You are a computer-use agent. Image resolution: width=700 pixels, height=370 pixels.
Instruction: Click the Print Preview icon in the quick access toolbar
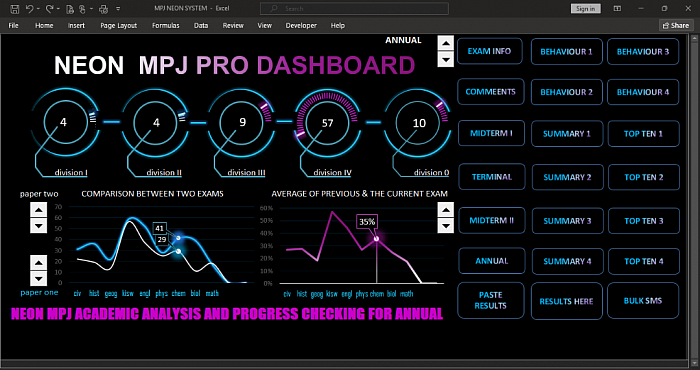(x=70, y=8)
